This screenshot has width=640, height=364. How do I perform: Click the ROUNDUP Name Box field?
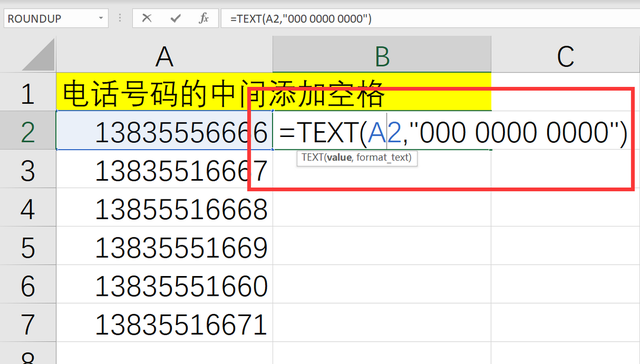[56, 18]
